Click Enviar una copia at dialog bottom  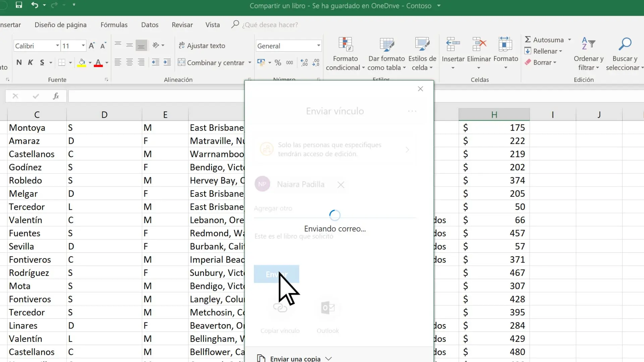(x=295, y=359)
